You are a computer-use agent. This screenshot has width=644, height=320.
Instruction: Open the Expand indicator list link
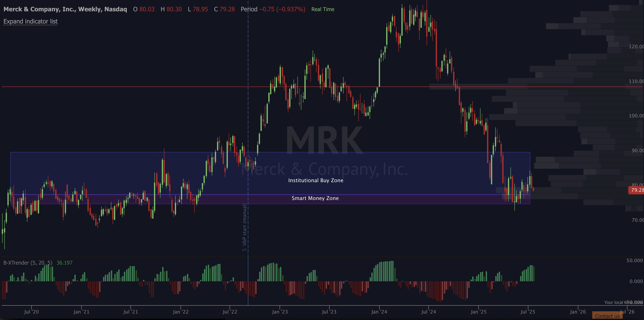(30, 22)
